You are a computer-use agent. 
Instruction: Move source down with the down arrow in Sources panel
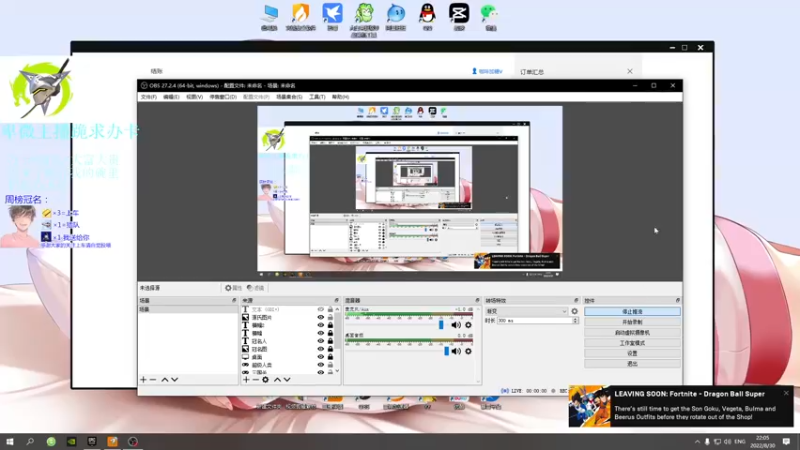(x=287, y=380)
